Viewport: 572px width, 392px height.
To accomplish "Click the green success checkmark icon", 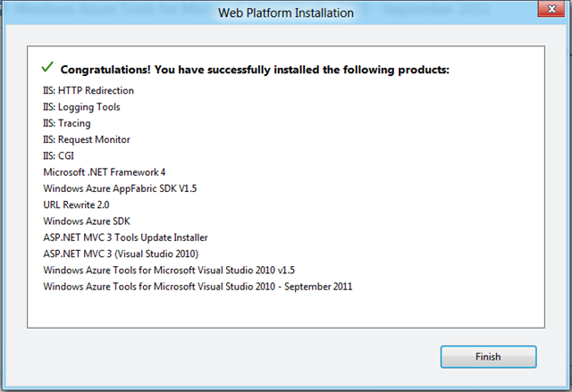I will coord(47,67).
